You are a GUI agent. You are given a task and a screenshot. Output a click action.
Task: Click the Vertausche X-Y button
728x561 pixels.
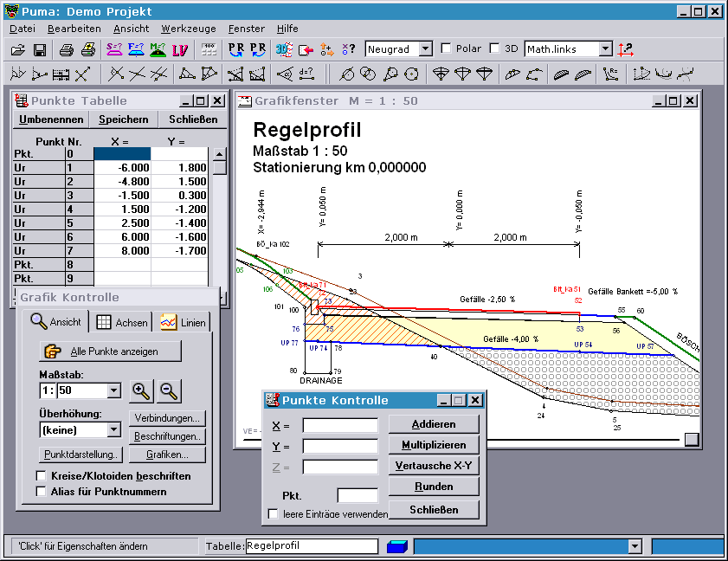pos(434,465)
